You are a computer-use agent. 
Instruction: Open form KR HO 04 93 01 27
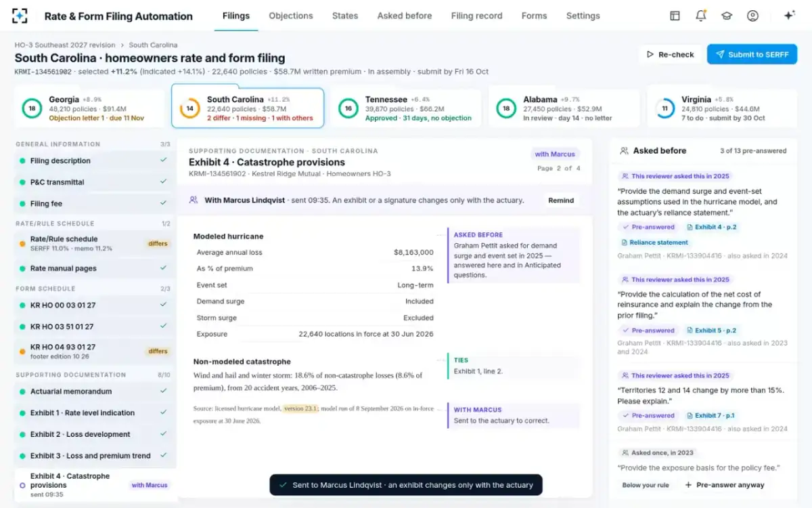[x=94, y=351]
